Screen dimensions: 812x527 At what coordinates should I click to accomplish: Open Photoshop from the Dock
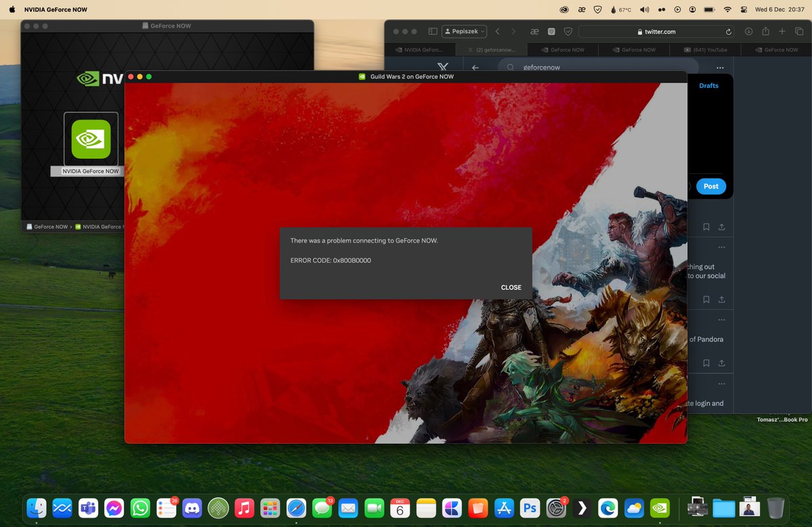click(530, 508)
